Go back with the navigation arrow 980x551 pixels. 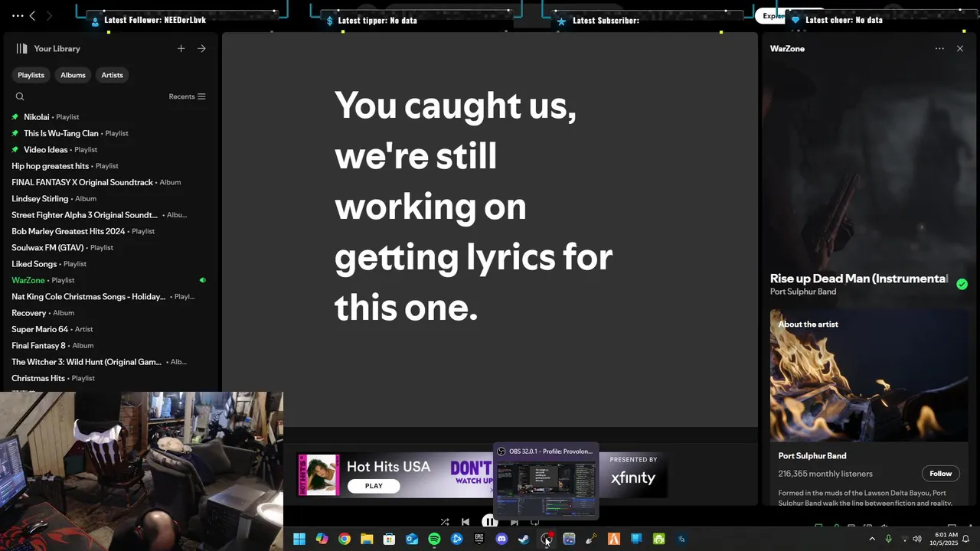tap(32, 15)
